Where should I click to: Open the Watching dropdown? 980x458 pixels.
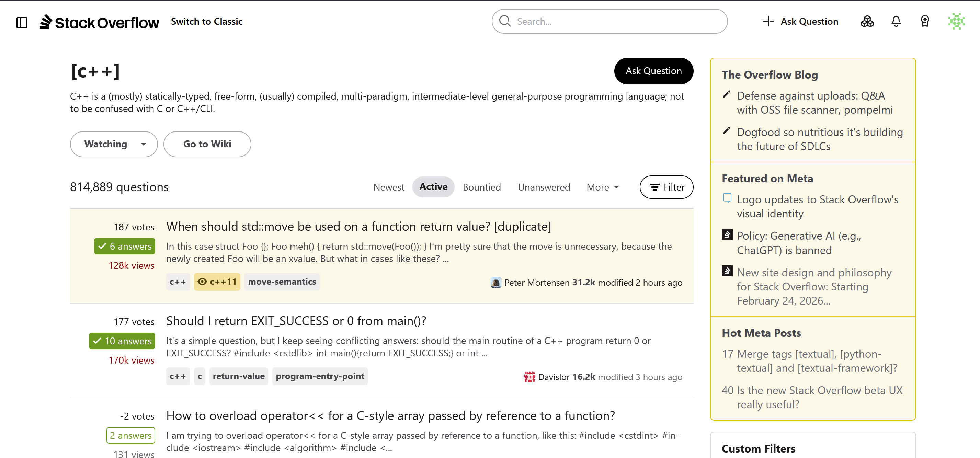(114, 144)
